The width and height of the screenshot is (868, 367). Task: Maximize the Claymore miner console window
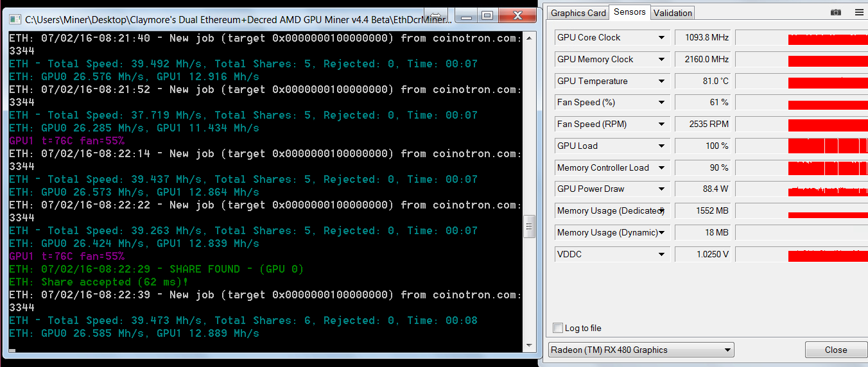487,15
